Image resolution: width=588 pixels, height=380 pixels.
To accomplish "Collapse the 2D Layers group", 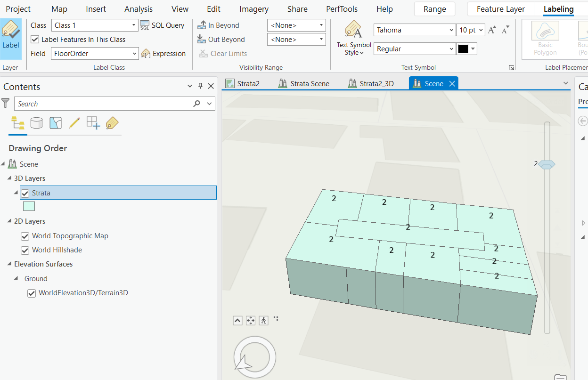I will [x=10, y=221].
